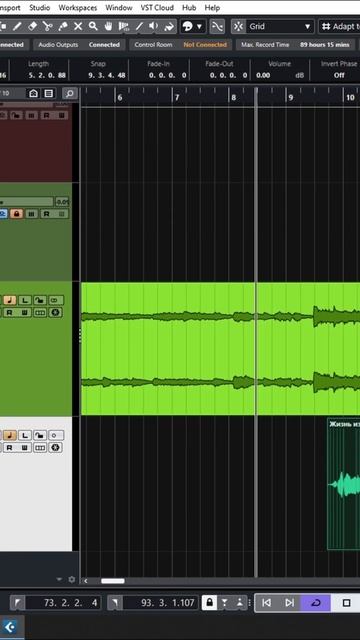Open the track list filter icon

point(49,93)
